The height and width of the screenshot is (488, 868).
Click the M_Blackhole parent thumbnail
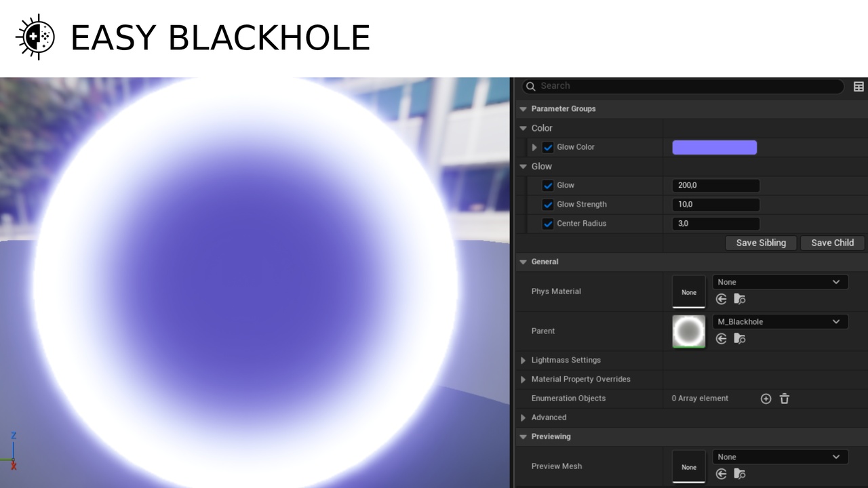tap(688, 331)
